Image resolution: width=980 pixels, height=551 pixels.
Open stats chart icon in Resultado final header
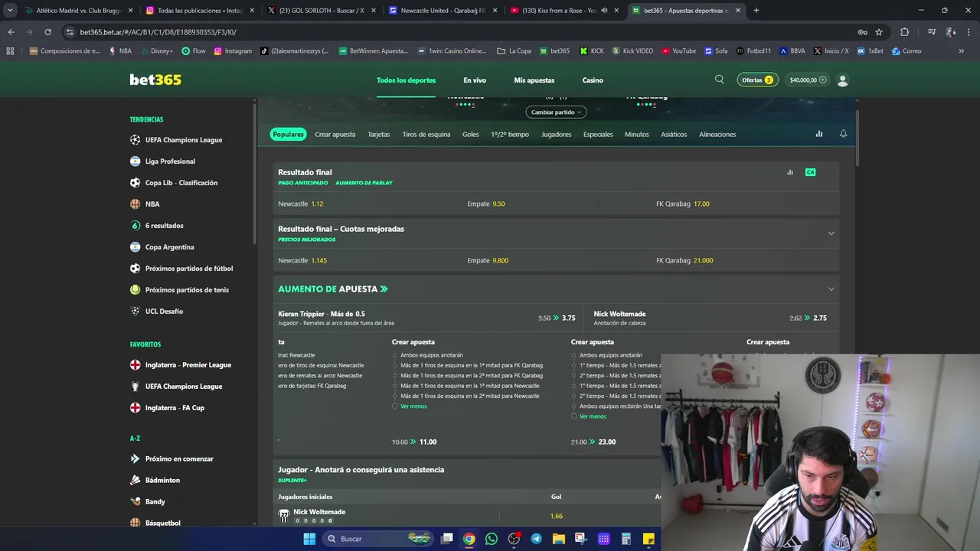coord(790,172)
